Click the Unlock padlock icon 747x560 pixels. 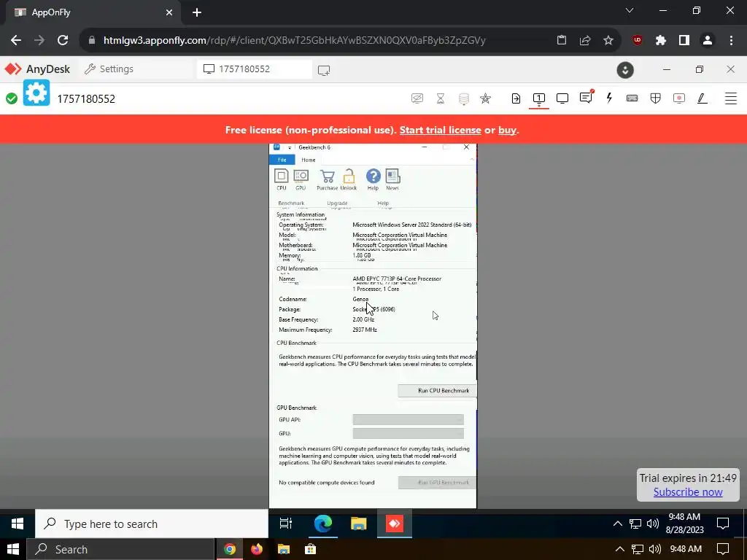[x=349, y=179]
